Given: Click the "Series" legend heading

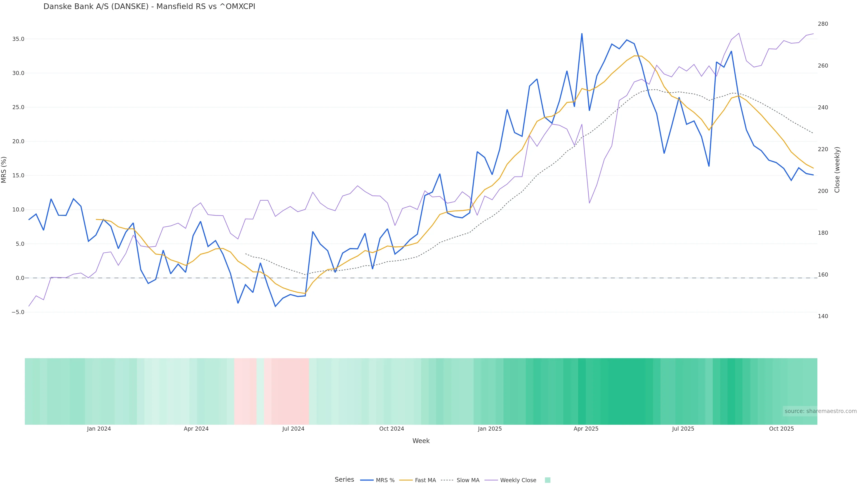Looking at the screenshot, I should point(344,480).
